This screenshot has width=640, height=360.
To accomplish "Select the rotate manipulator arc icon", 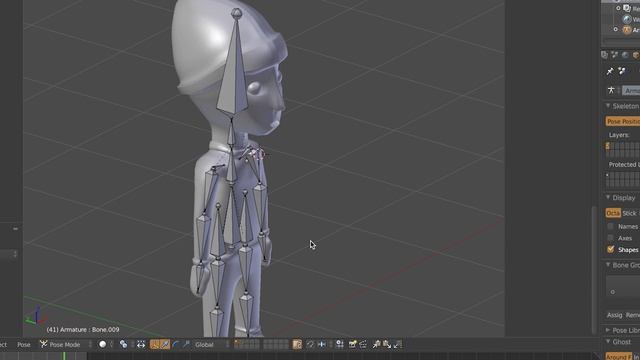I will pos(176,344).
